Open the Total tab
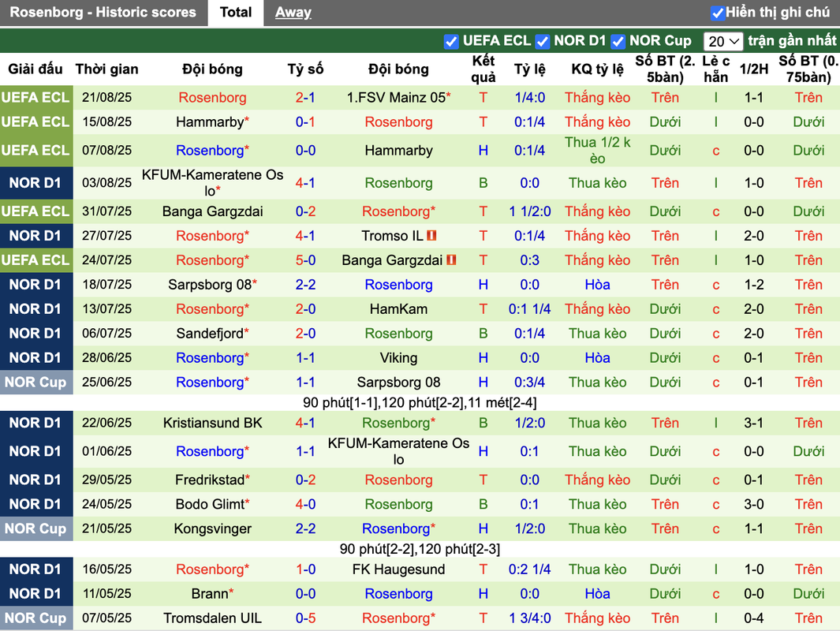 pos(236,13)
